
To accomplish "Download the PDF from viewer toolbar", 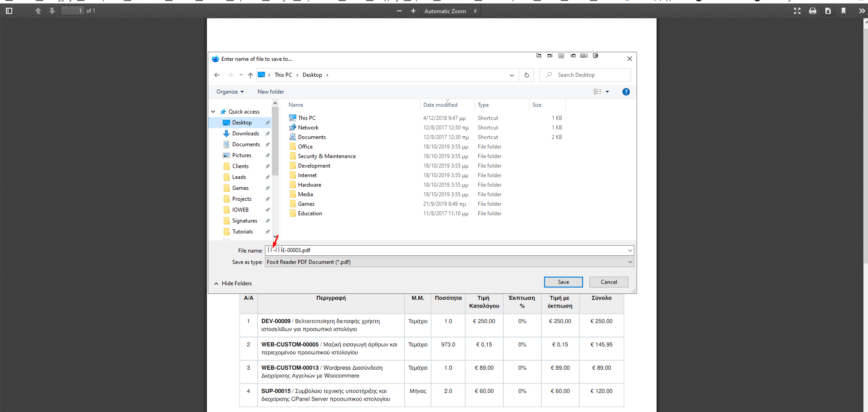I will point(828,11).
